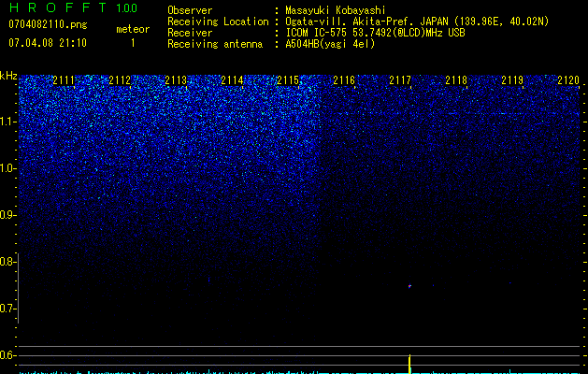Click the 2112 time marker
Image resolution: width=588 pixels, height=374 pixels.
click(x=120, y=80)
